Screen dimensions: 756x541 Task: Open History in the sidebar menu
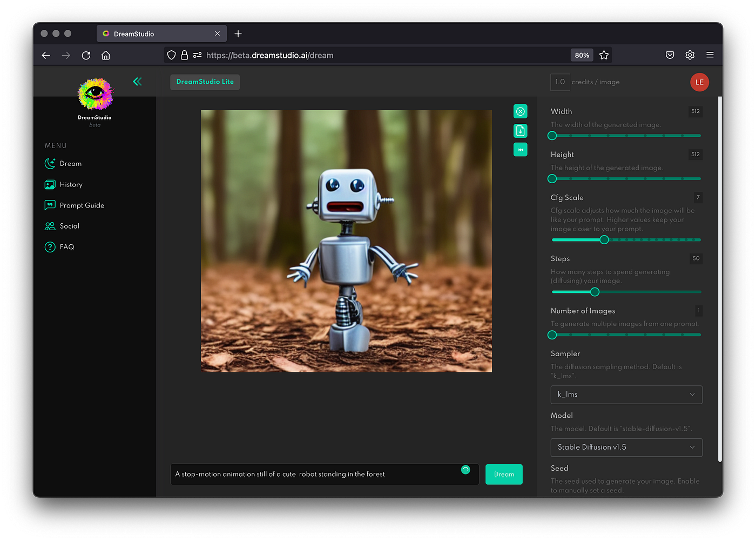pos(71,185)
